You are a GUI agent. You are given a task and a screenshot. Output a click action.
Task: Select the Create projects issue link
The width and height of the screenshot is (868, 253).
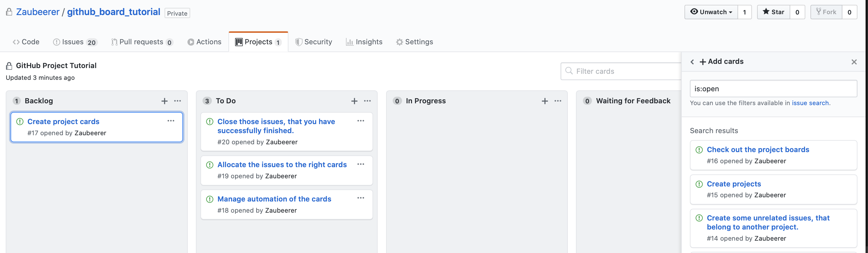pos(734,184)
